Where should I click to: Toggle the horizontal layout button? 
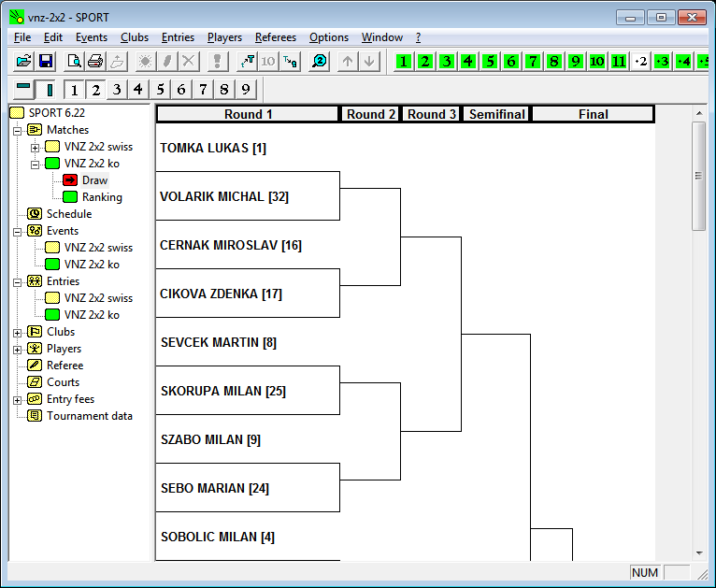click(23, 89)
